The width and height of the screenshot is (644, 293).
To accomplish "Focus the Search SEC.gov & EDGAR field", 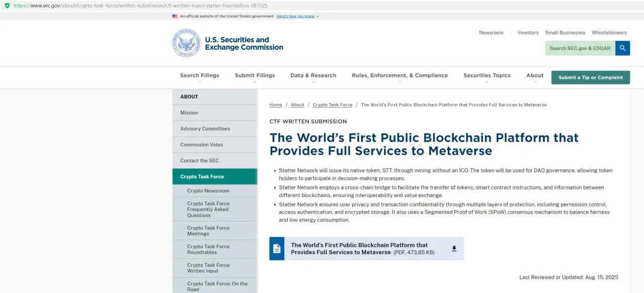I will [x=580, y=48].
